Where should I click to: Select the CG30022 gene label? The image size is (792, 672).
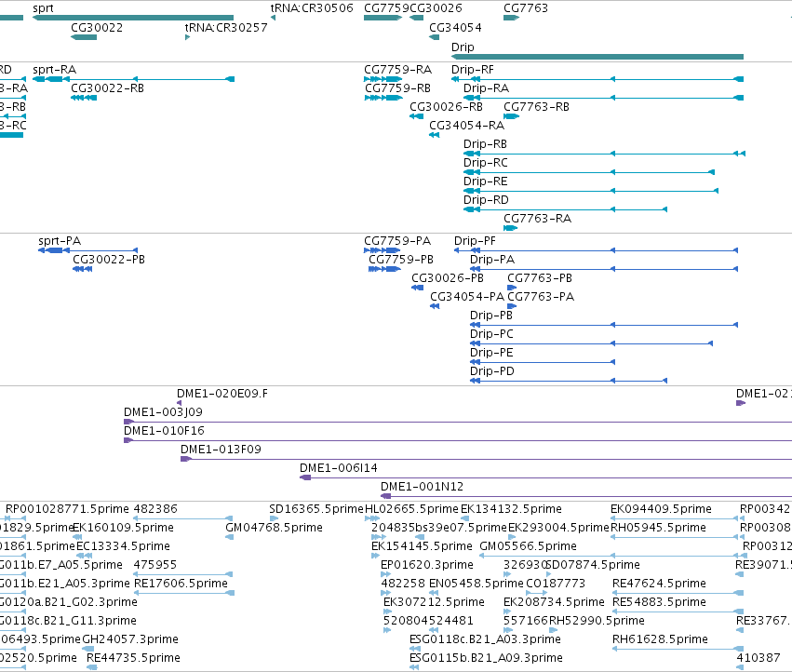pos(97,27)
